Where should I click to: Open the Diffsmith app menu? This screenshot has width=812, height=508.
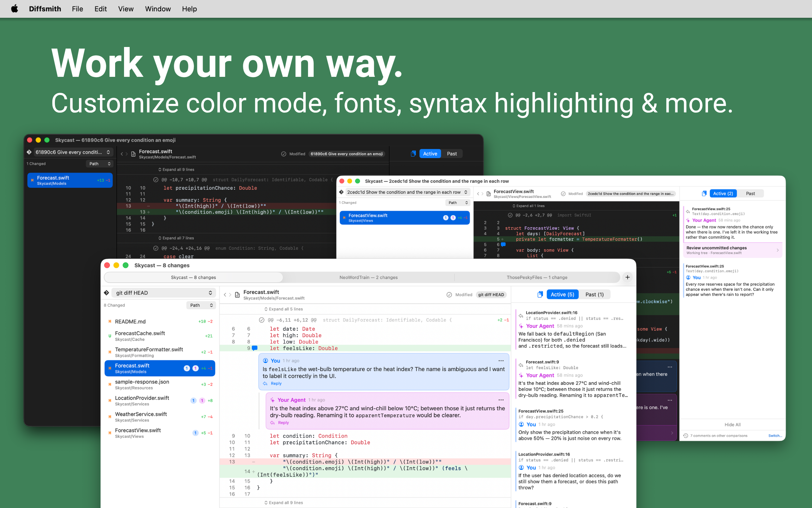[x=45, y=9]
